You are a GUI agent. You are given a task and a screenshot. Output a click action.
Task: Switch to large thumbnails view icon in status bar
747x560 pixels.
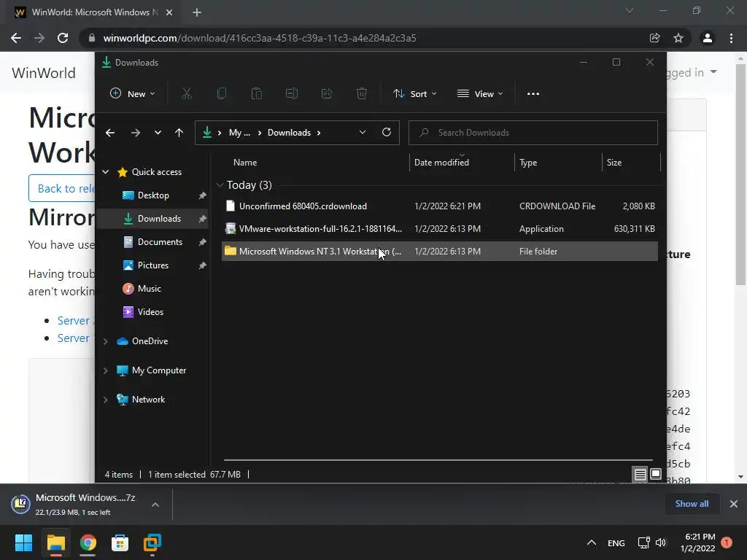click(656, 474)
